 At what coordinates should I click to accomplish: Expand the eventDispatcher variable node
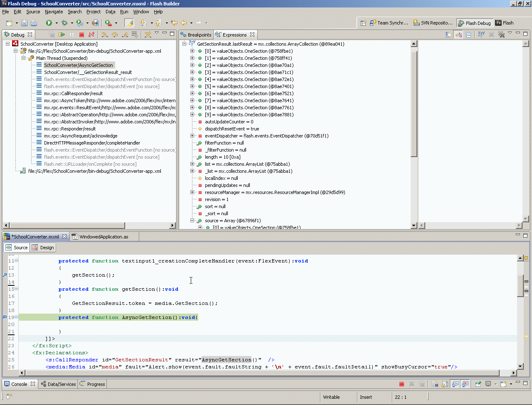192,136
